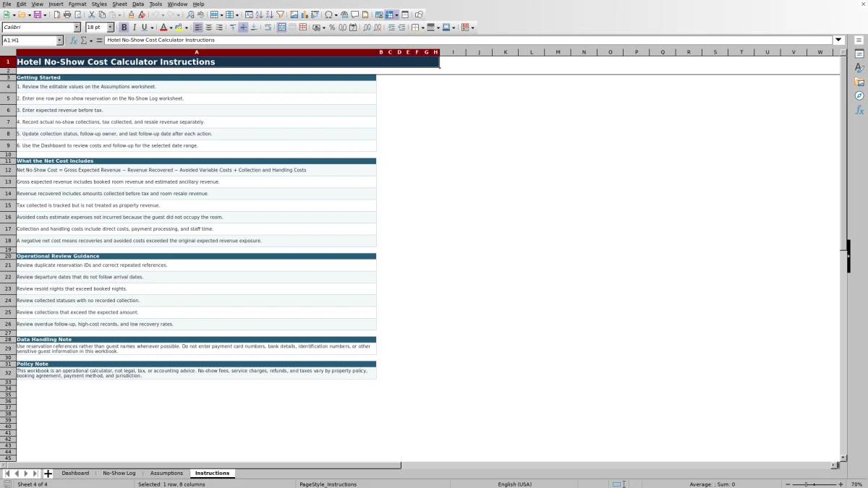Open Select Function sigma dropdown arrow
This screenshot has height=488, width=868.
pyautogui.click(x=90, y=40)
